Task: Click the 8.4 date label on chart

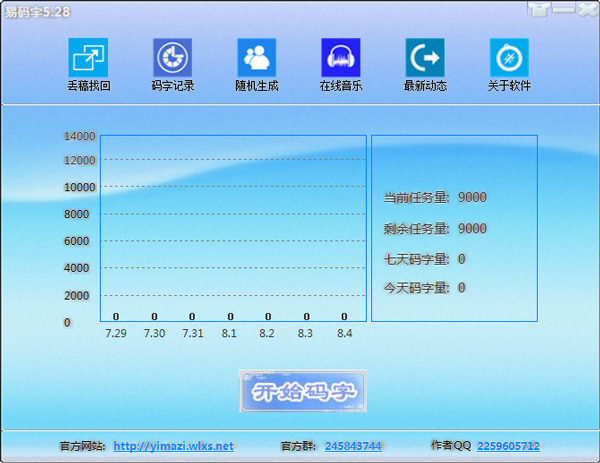Action: click(344, 333)
